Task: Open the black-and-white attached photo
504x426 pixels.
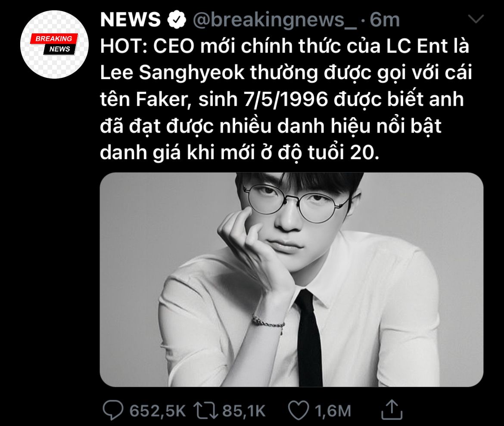Action: tap(292, 280)
